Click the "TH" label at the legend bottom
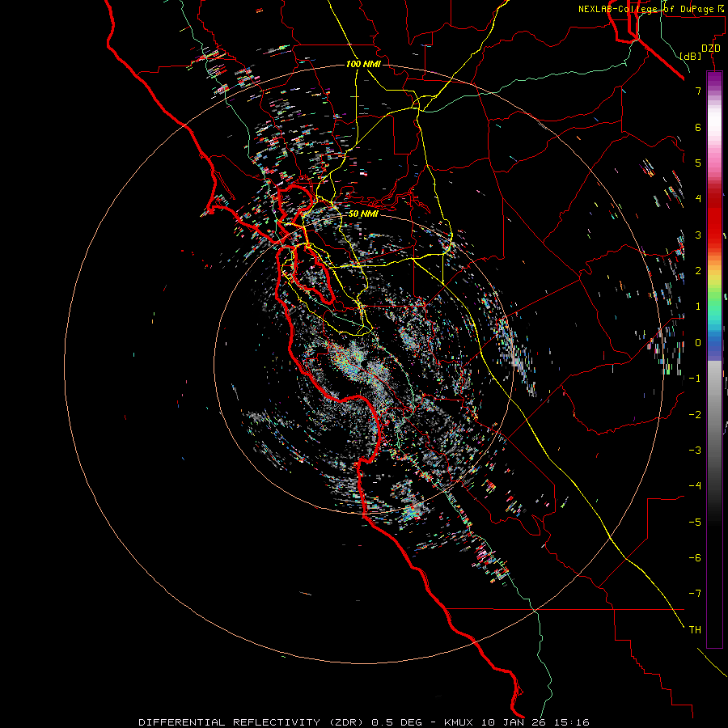This screenshot has width=728, height=728. coord(695,629)
